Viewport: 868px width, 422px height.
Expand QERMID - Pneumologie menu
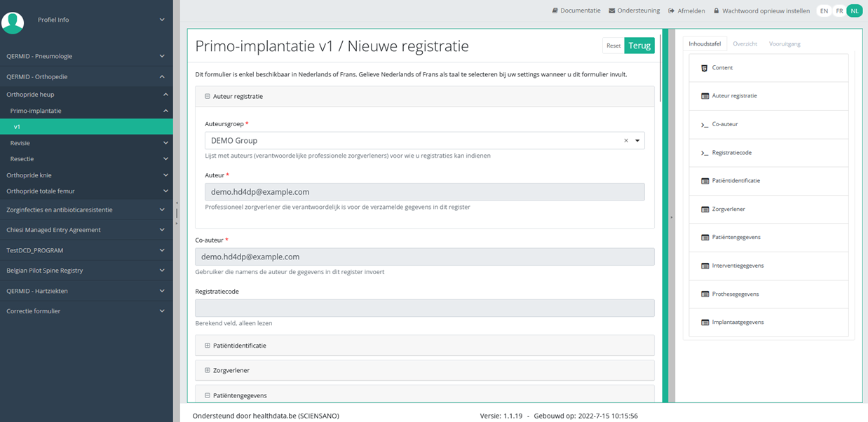click(x=161, y=56)
